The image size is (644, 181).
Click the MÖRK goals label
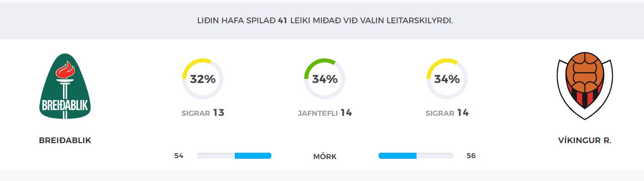point(325,156)
